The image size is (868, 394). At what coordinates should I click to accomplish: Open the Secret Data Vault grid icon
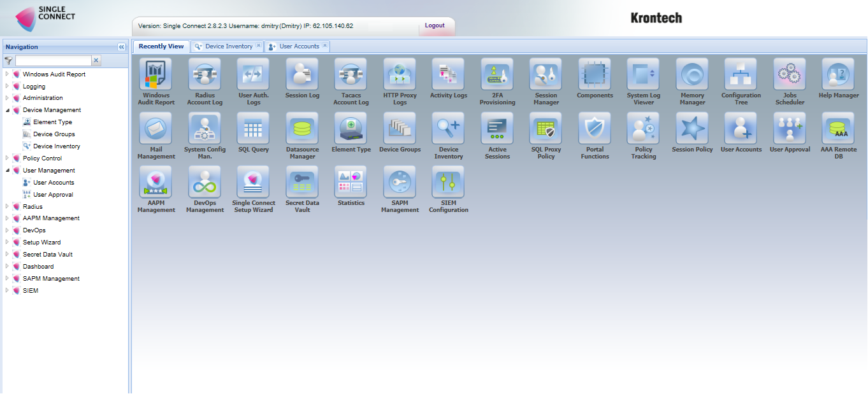[302, 182]
